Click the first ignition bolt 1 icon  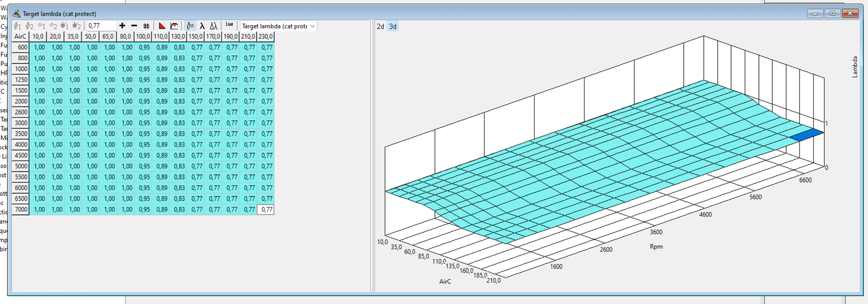[17, 26]
